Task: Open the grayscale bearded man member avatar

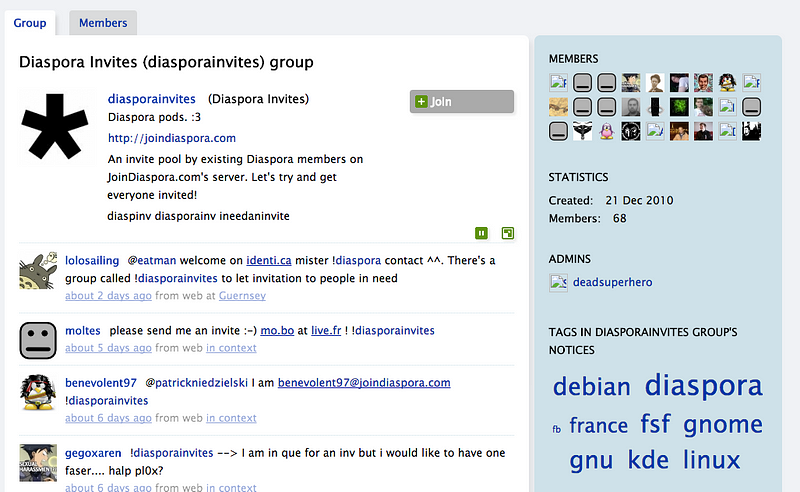Action: [x=631, y=107]
